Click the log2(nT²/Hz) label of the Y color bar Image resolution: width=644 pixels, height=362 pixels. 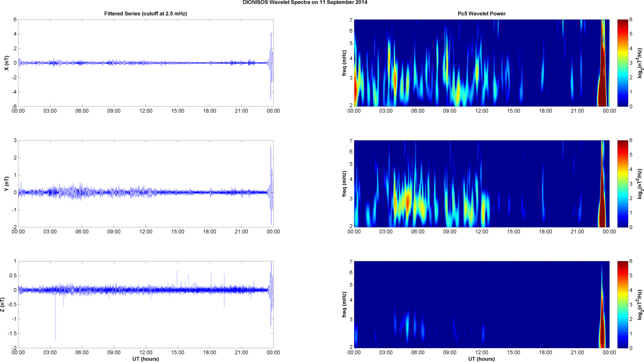[641, 184]
